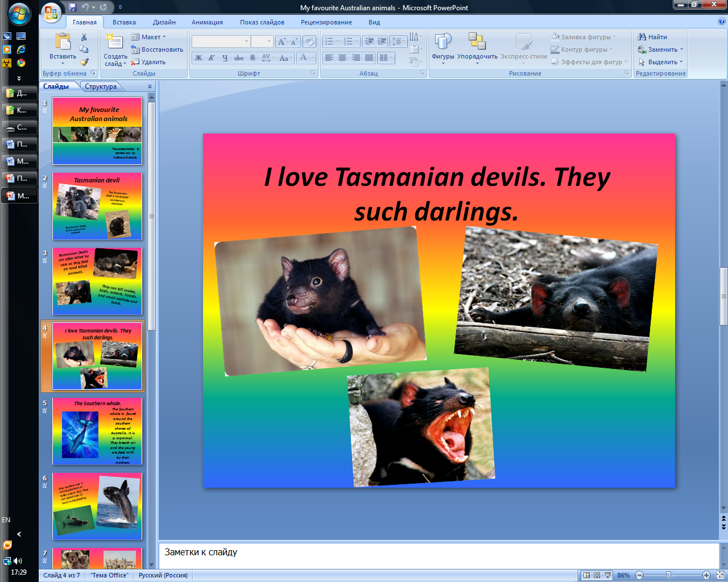This screenshot has height=582, width=728.
Task: Click the clear formatting eraser icon
Action: click(309, 41)
